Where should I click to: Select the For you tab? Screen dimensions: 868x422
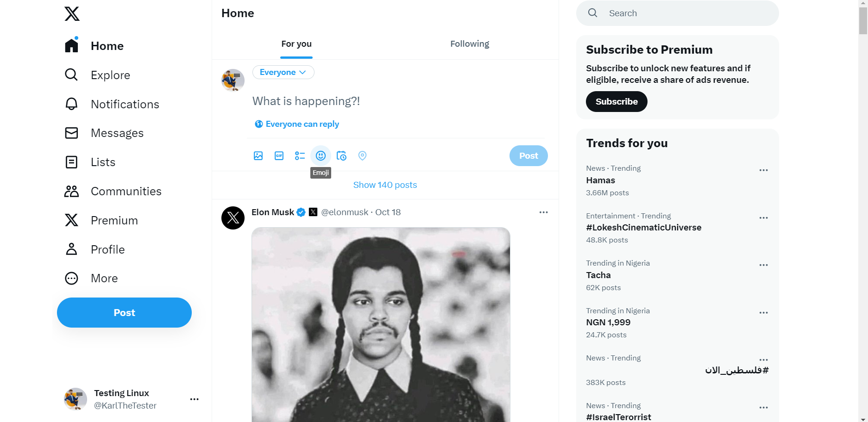click(296, 43)
